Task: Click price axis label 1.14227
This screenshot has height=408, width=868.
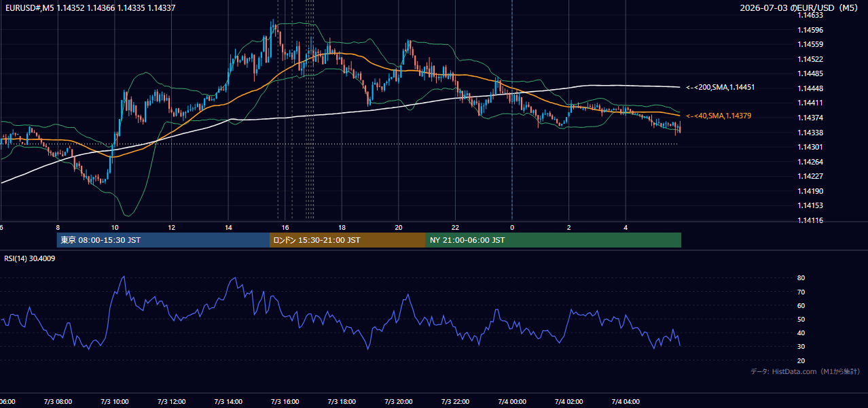Action: (812, 176)
